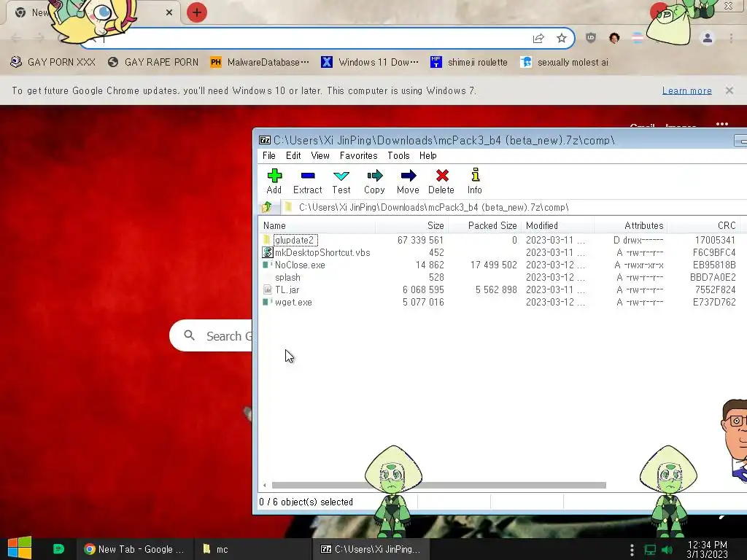Open the Windows Start button
Image resolution: width=747 pixels, height=560 pixels.
(20, 548)
